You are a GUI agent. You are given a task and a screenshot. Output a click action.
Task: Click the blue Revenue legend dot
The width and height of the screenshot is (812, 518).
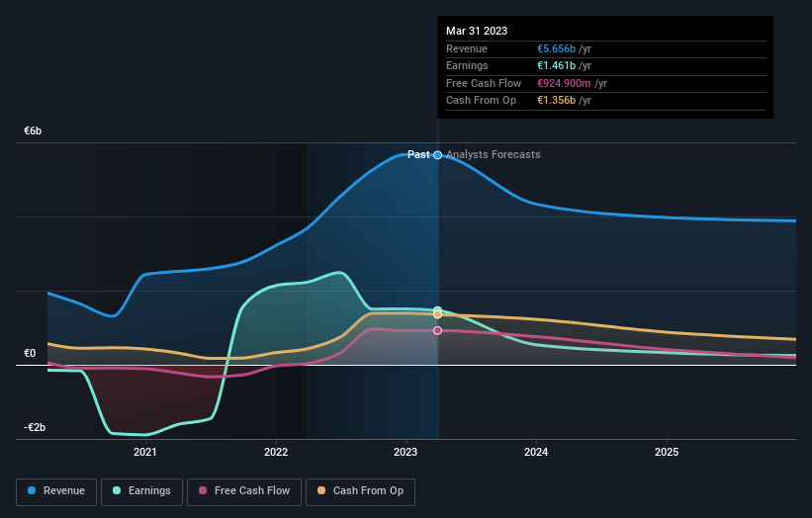32,490
